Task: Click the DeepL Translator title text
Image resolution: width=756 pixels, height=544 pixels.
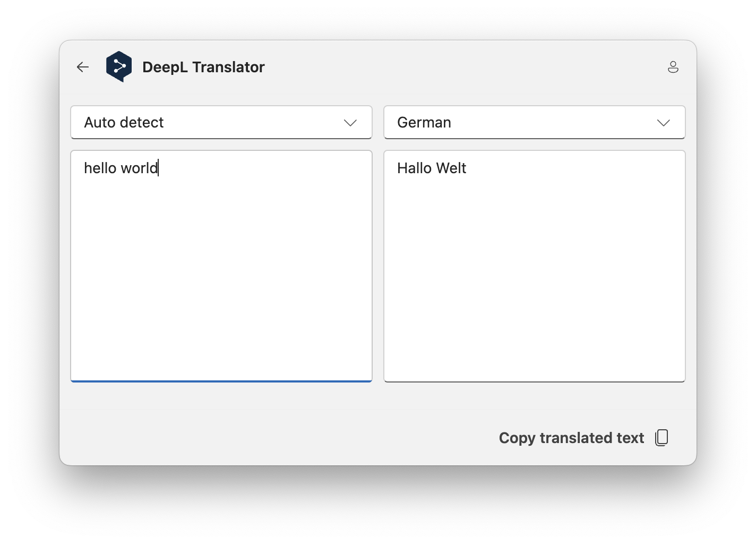Action: click(203, 67)
